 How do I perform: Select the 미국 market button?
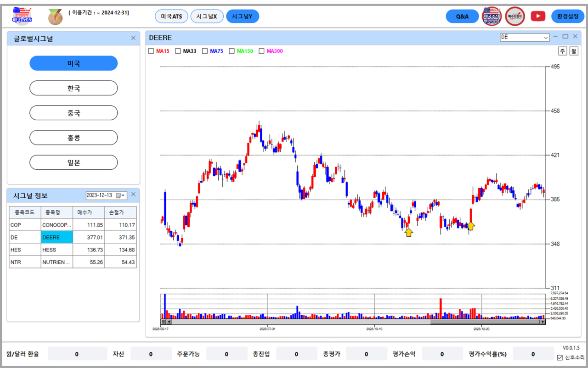pos(73,63)
